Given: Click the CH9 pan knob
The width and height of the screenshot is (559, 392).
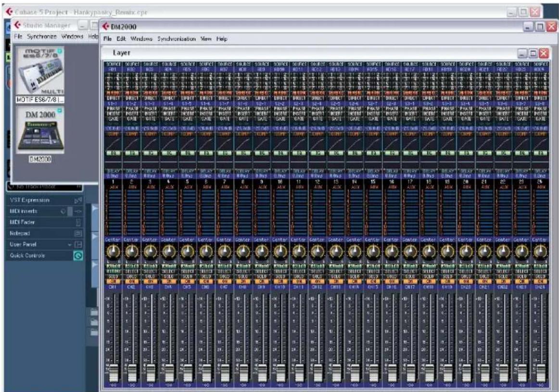Looking at the screenshot, I should pos(262,252).
